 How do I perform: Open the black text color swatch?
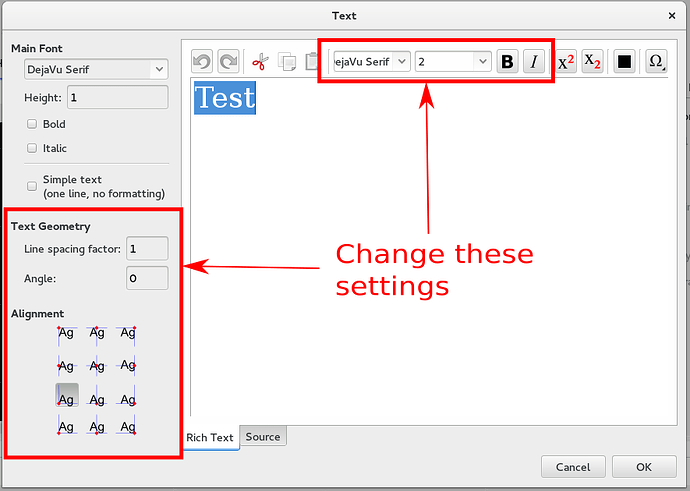coord(625,61)
